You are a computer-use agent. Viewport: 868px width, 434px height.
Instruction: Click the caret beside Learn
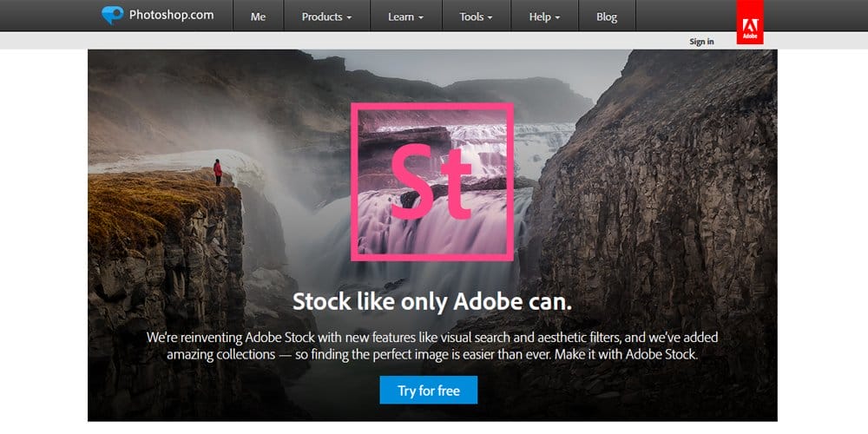(x=421, y=17)
